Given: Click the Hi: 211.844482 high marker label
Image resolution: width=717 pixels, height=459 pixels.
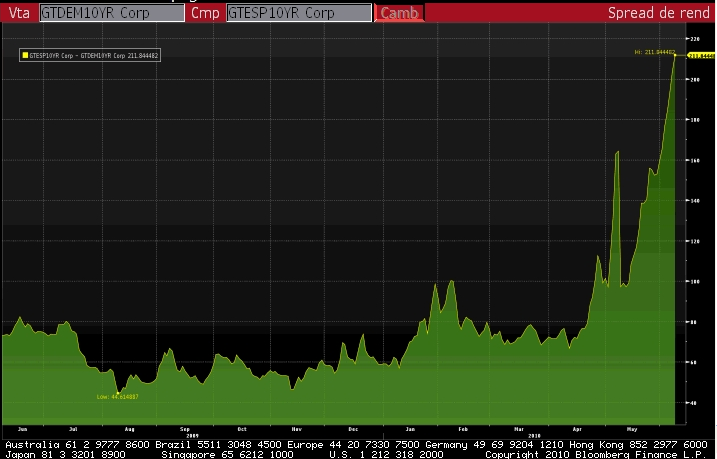Looking at the screenshot, I should [655, 52].
